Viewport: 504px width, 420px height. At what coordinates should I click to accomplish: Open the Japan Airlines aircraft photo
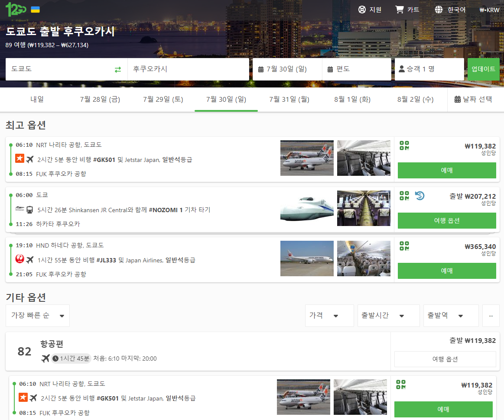(x=307, y=258)
